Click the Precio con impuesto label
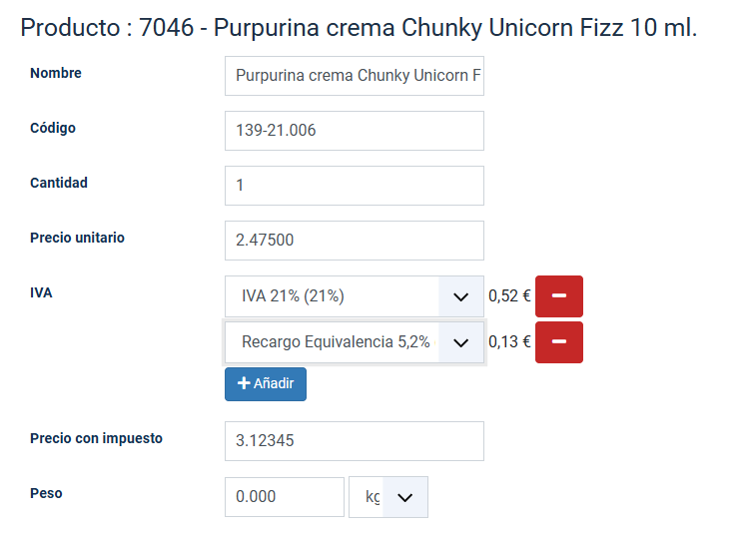 (97, 438)
